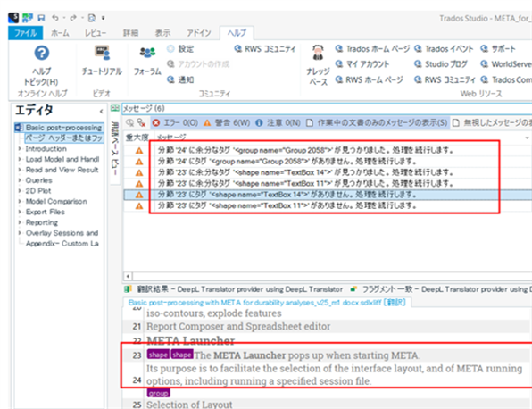Click warning icon of the Group 2058 がありません row

(x=139, y=162)
